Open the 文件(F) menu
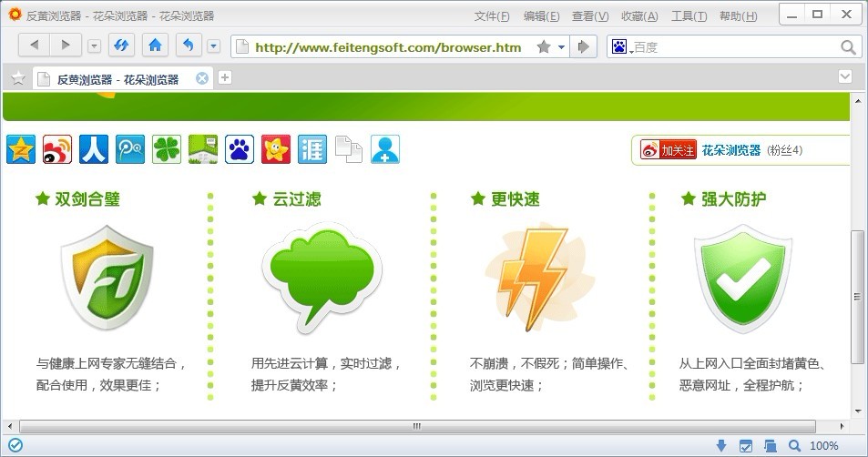 [492, 16]
